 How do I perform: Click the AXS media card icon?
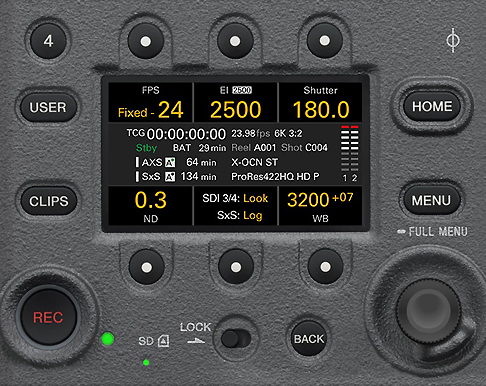pos(170,162)
